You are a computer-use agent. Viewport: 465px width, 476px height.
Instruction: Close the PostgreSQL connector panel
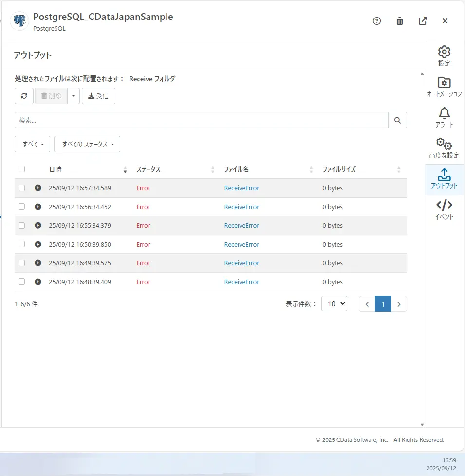click(445, 21)
